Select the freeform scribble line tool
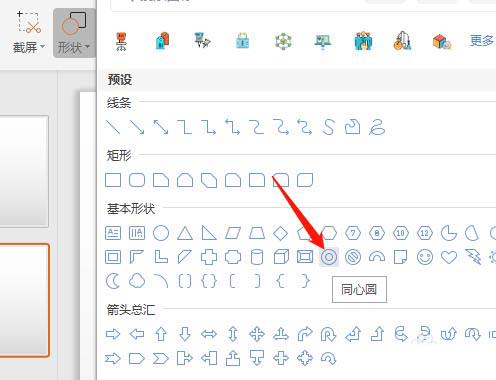 [377, 127]
